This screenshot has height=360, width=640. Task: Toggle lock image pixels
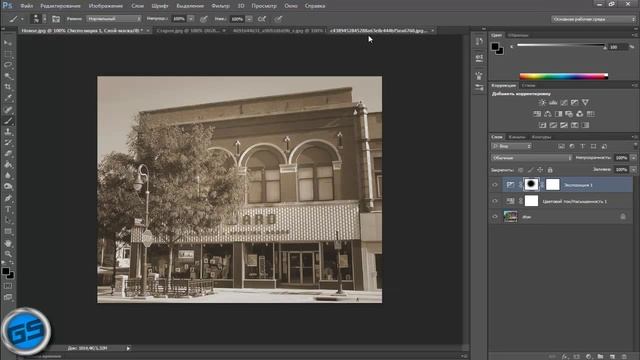point(530,170)
